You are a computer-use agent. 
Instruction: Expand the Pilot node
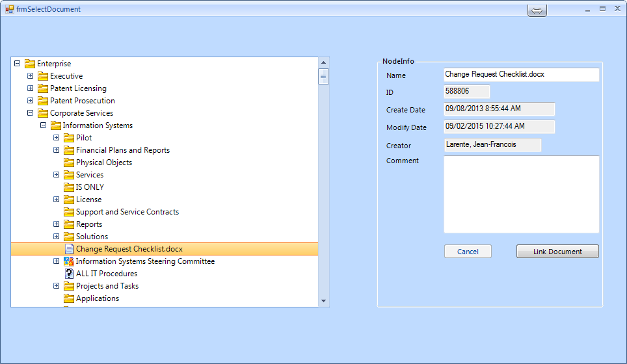pyautogui.click(x=57, y=137)
